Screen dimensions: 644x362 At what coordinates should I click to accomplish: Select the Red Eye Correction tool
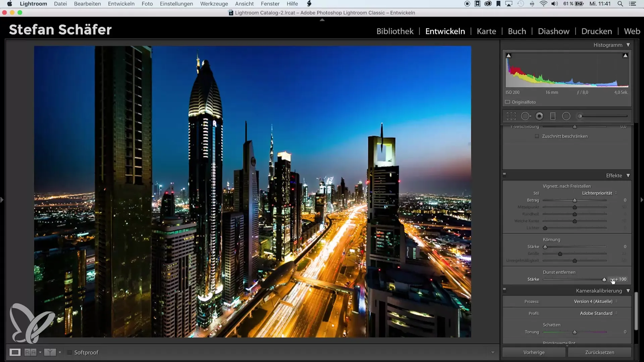(539, 116)
